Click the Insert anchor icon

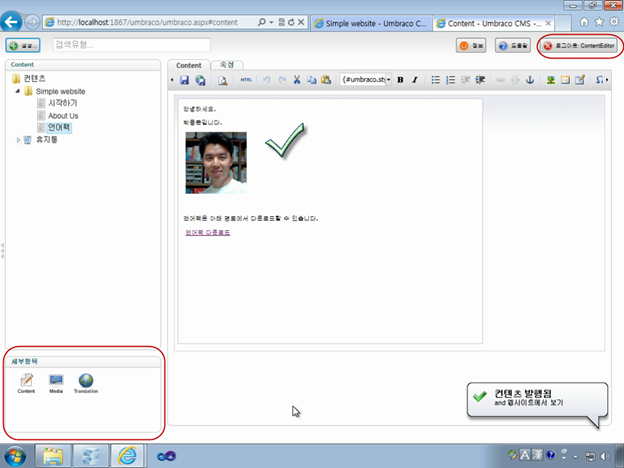[x=530, y=80]
